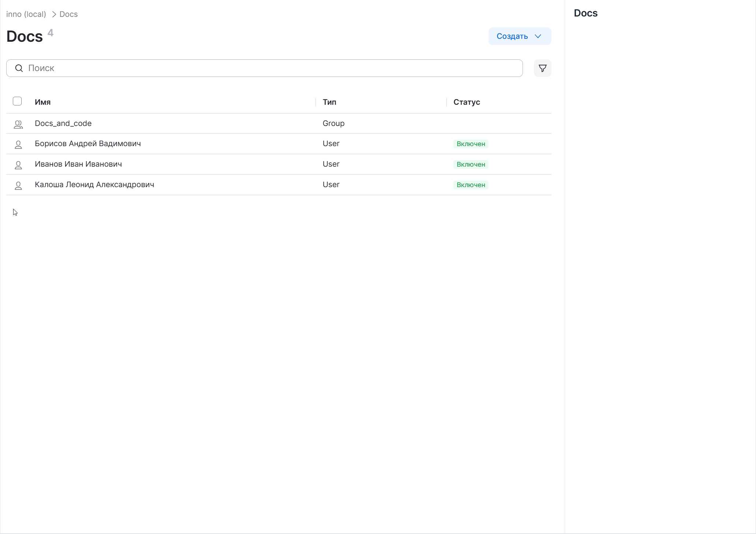This screenshot has width=756, height=534.
Task: Sort by the Имя column header
Action: pyautogui.click(x=43, y=102)
